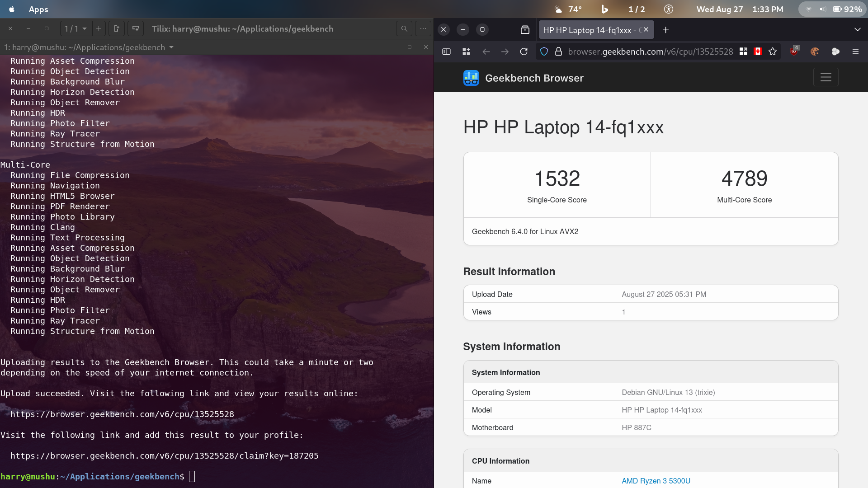This screenshot has width=868, height=488.
Task: Bookmark this page with star icon
Action: click(x=773, y=52)
